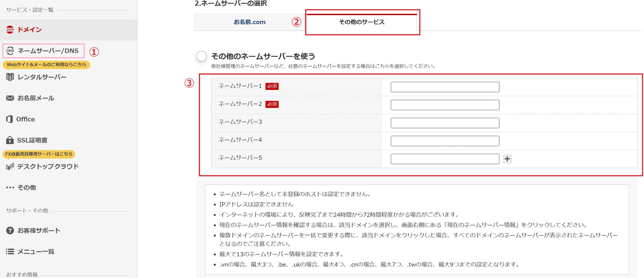The image size is (644, 278).
Task: Click the ネームサーバー2 input field
Action: click(x=445, y=105)
